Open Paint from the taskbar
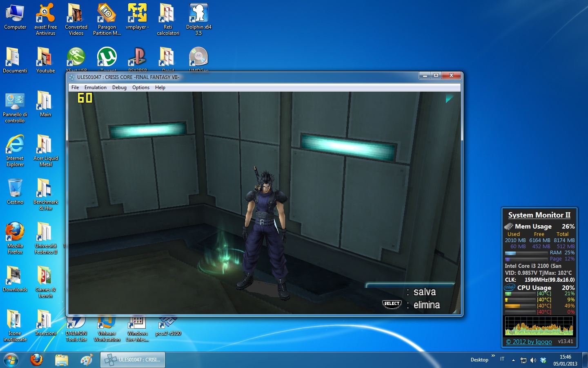Screen dimensions: 588x368 pos(86,360)
